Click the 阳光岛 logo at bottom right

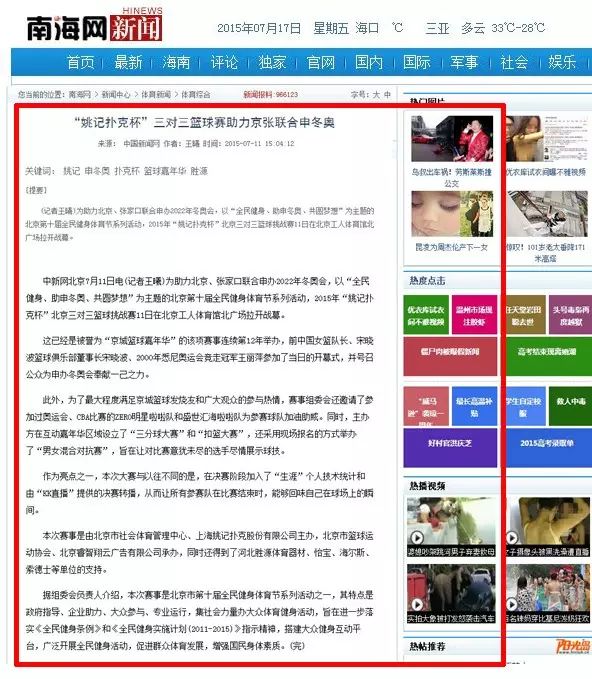573,647
